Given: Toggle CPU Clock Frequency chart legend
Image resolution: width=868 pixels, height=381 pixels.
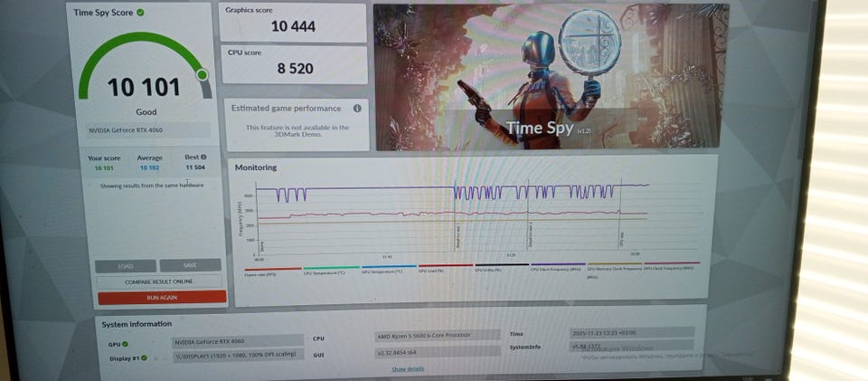Looking at the screenshot, I should tap(558, 268).
